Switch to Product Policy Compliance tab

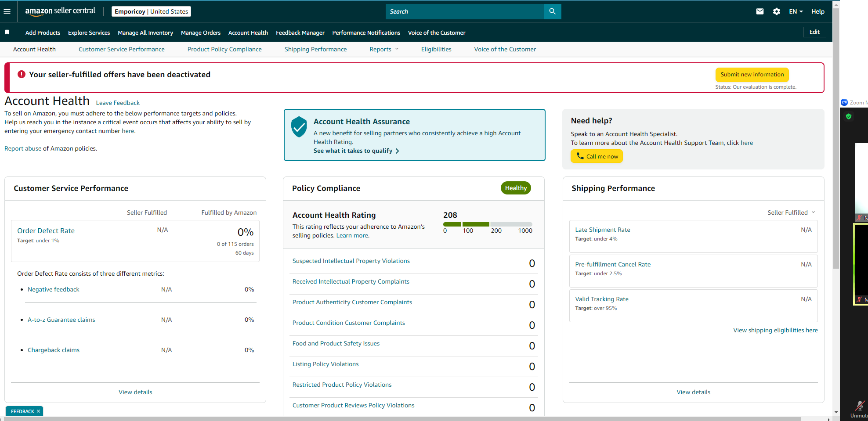(x=224, y=49)
